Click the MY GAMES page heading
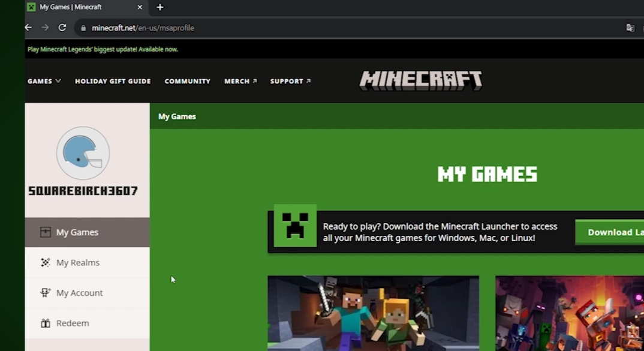 487,174
